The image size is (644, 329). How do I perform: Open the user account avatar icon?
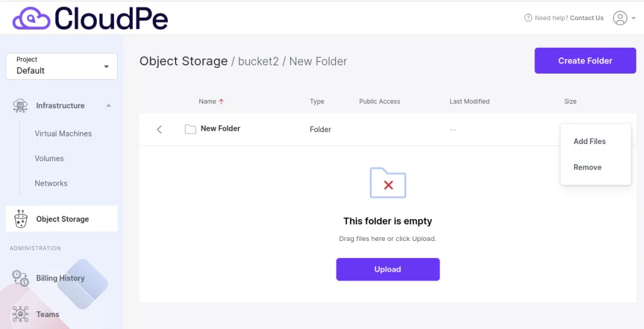click(x=619, y=18)
